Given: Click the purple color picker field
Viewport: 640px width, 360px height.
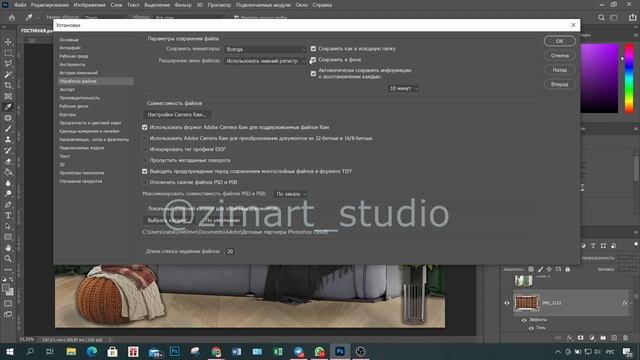Looking at the screenshot, I should (x=599, y=78).
